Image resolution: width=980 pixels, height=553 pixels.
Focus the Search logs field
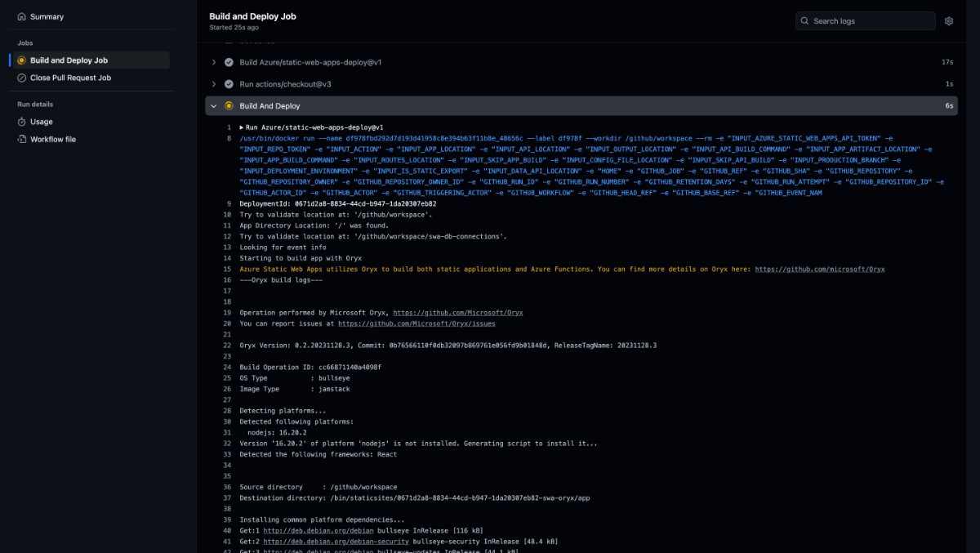coord(866,20)
